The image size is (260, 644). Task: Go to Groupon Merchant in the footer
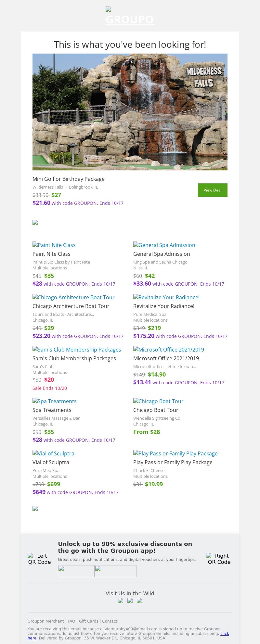pyautogui.click(x=45, y=621)
